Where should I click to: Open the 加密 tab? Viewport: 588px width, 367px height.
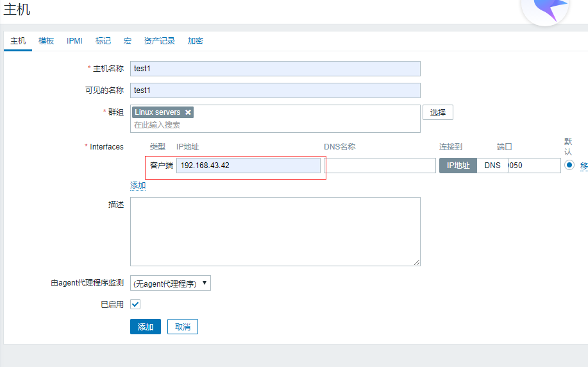[196, 41]
